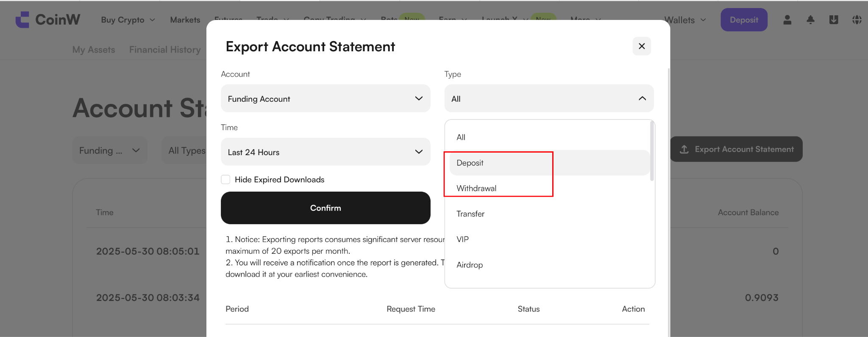Expand the More navigation menu
This screenshot has height=337, width=868.
(x=585, y=19)
